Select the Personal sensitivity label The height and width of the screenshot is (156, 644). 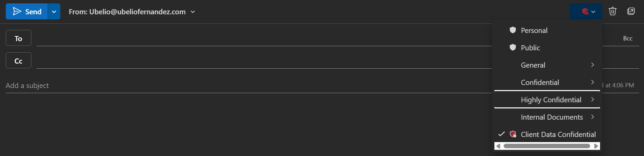(x=534, y=31)
